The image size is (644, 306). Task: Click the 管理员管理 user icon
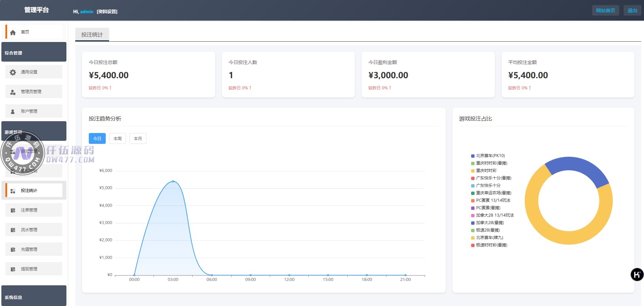click(13, 92)
